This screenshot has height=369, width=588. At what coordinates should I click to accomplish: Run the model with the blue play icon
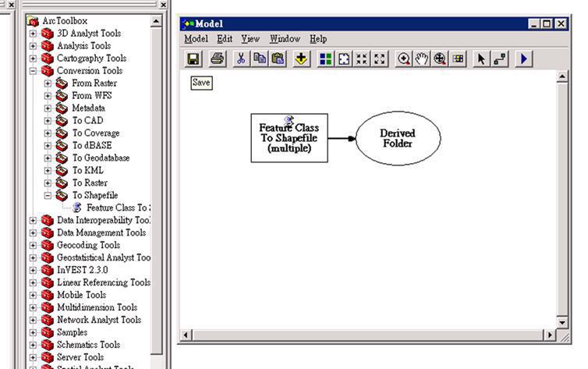pyautogui.click(x=524, y=59)
